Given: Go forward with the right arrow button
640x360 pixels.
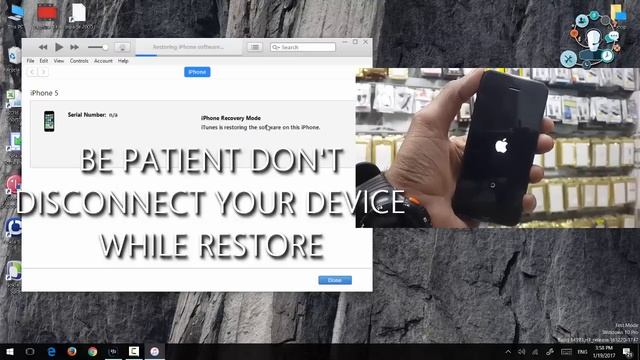Looking at the screenshot, I should (43, 72).
